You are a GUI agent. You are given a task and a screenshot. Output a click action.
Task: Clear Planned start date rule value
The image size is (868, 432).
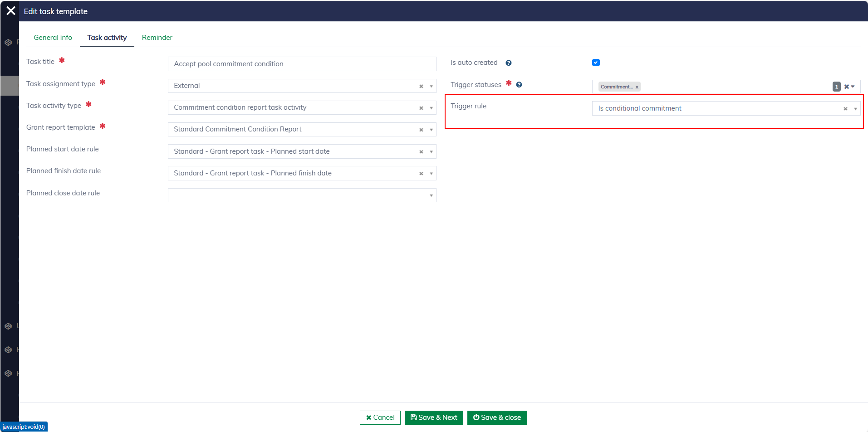click(421, 152)
